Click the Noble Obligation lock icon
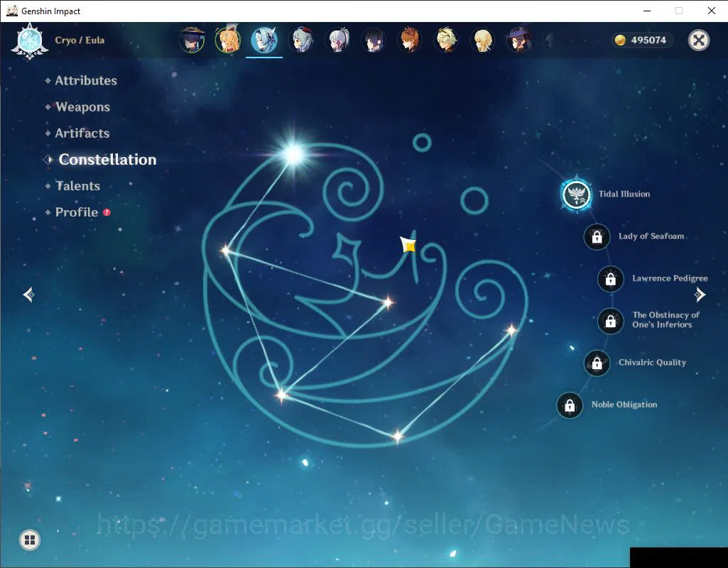728x568 pixels. click(570, 405)
